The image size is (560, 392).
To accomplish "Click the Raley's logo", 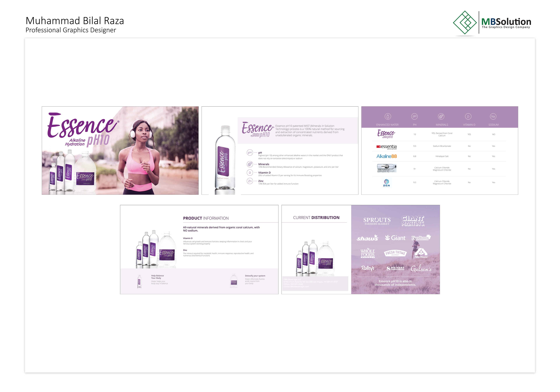I will [x=368, y=268].
